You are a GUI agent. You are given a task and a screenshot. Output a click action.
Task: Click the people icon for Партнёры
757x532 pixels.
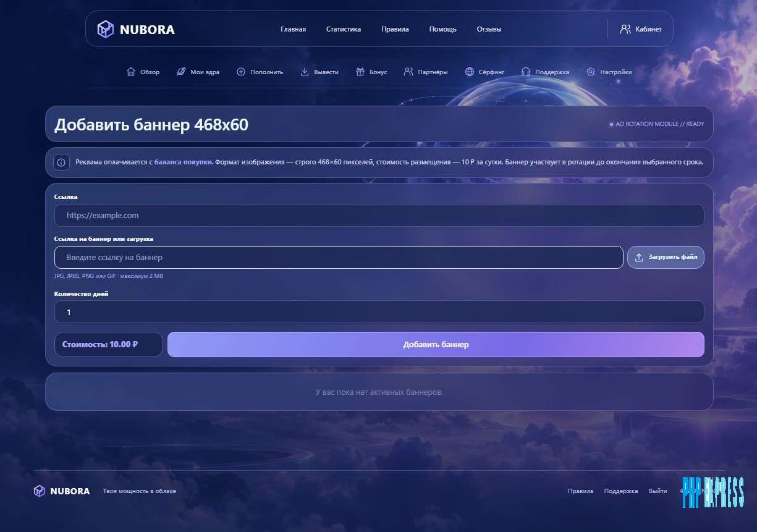coord(408,72)
